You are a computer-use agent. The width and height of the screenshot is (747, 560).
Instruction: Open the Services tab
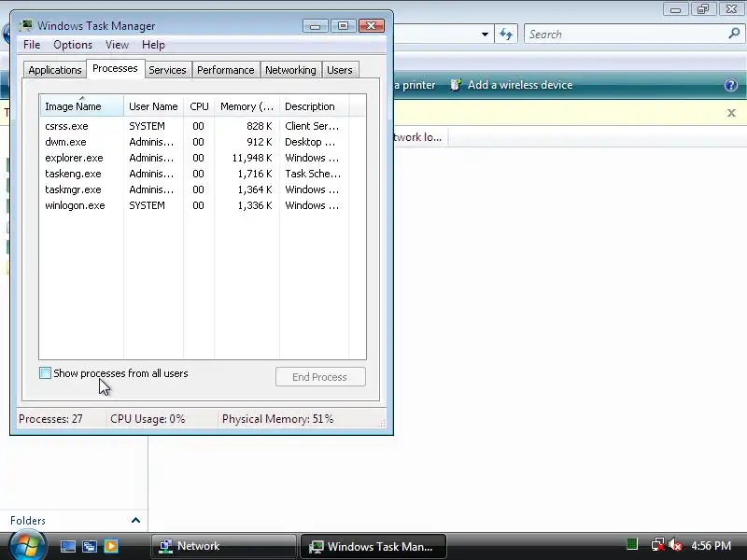[x=167, y=70]
